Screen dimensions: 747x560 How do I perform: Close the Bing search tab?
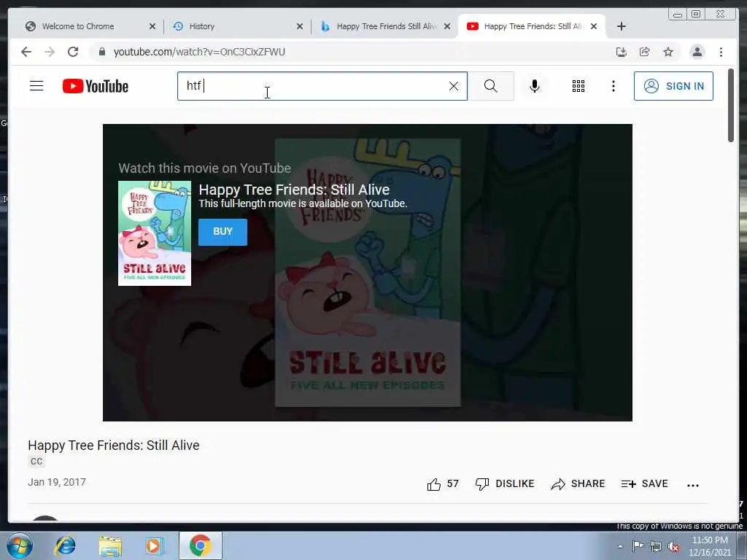tap(447, 27)
